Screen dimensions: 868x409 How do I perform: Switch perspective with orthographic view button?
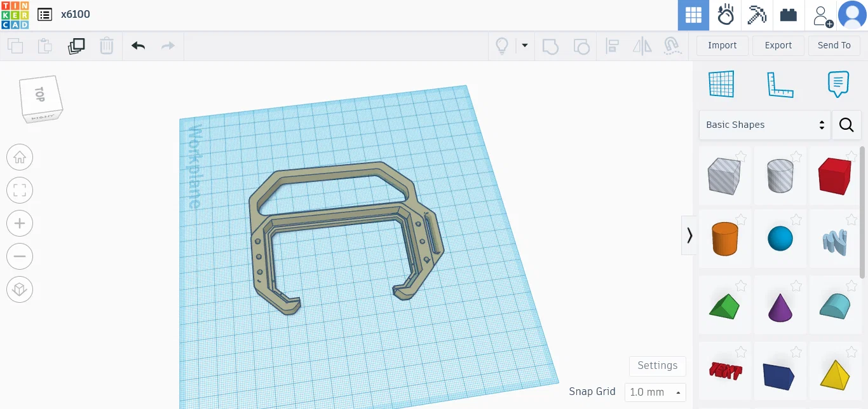[x=20, y=289]
